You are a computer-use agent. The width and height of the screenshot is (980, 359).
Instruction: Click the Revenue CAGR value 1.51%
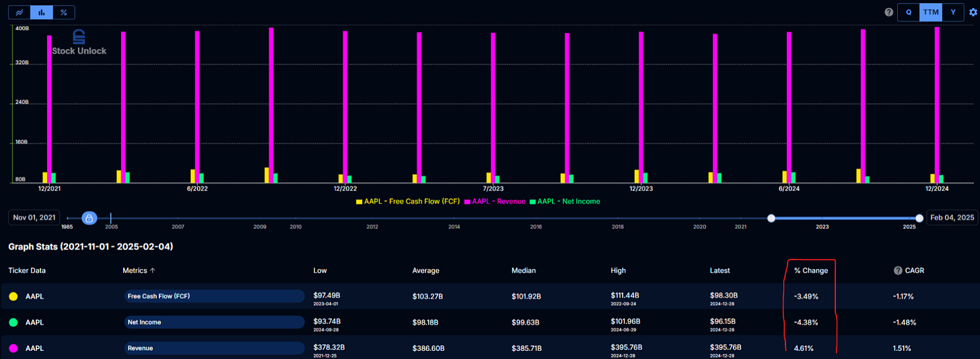pyautogui.click(x=903, y=348)
